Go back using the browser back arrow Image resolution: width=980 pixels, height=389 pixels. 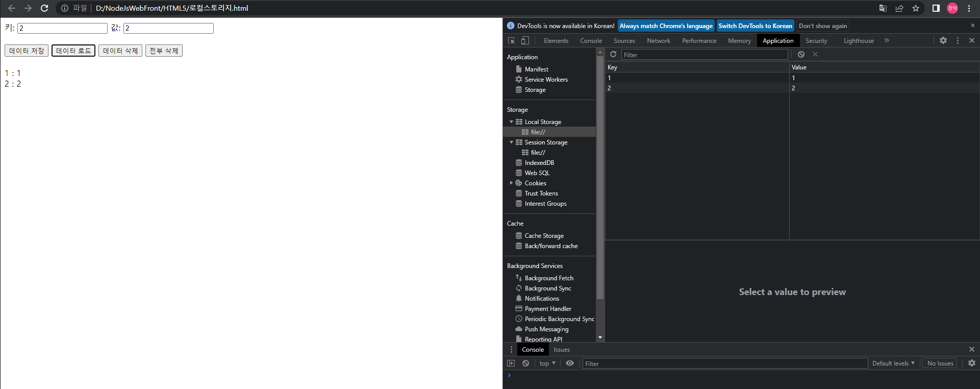tap(12, 8)
